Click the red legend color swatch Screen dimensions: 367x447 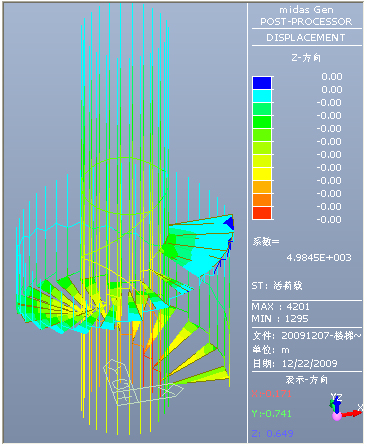coord(262,213)
